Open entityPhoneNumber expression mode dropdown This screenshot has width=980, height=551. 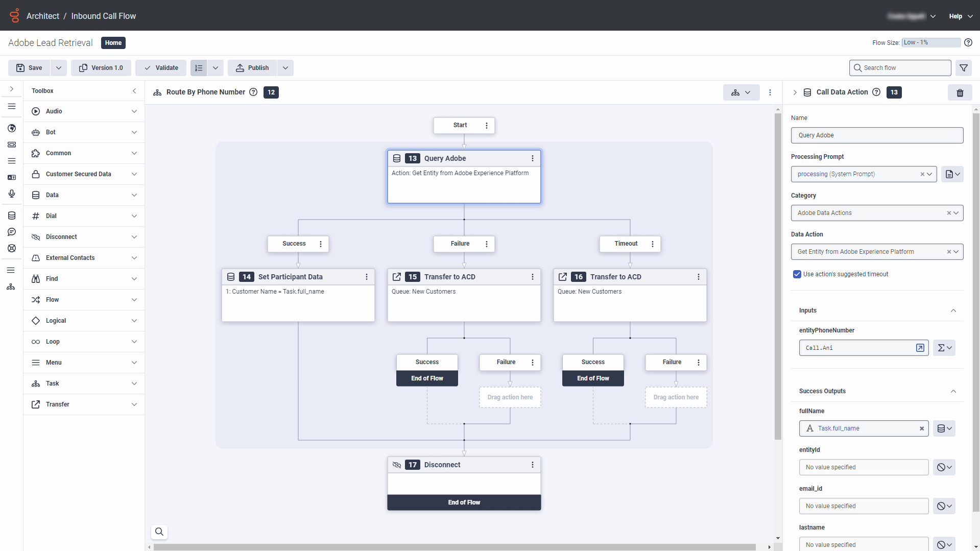(x=944, y=348)
